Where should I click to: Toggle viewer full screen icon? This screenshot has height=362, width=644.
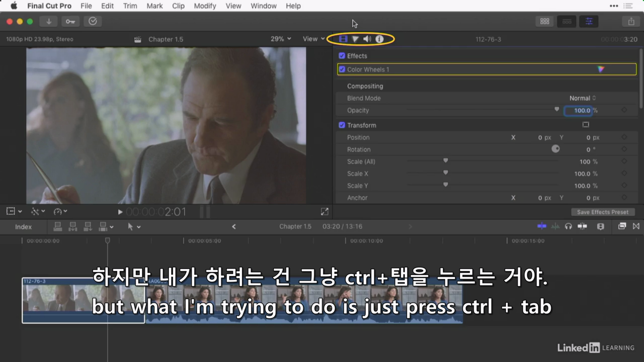click(x=325, y=212)
